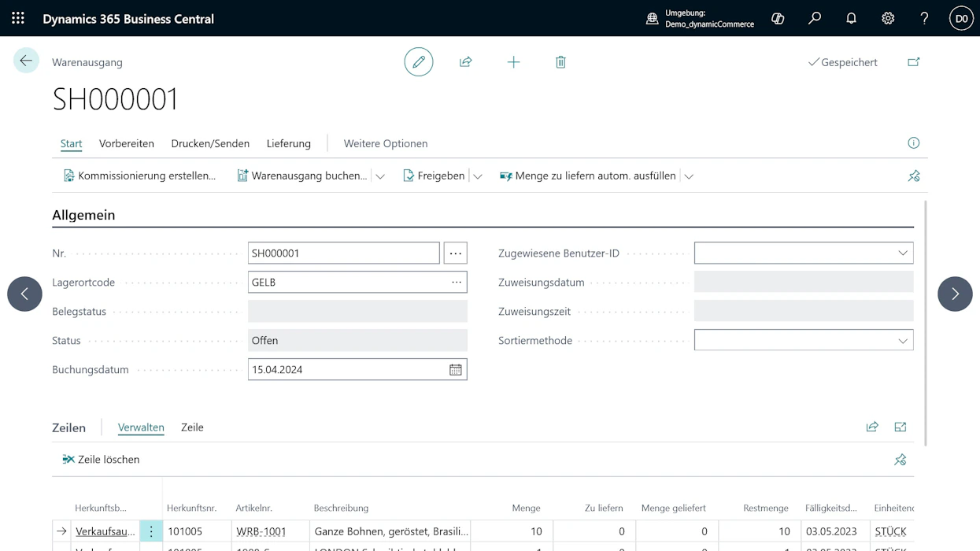Screen dimensions: 980x551
Task: Expand Freigeben dropdown arrow
Action: coord(478,176)
